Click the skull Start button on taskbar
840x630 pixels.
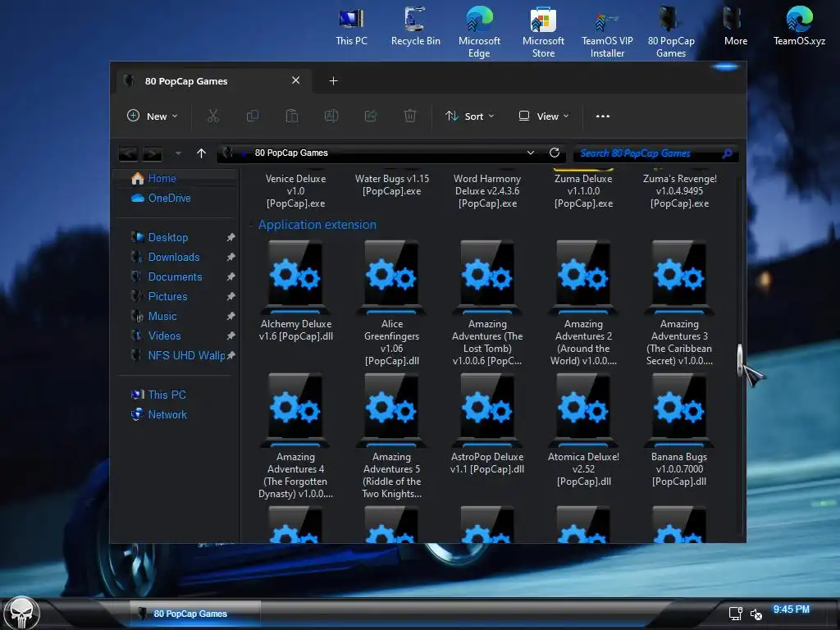coord(21,613)
